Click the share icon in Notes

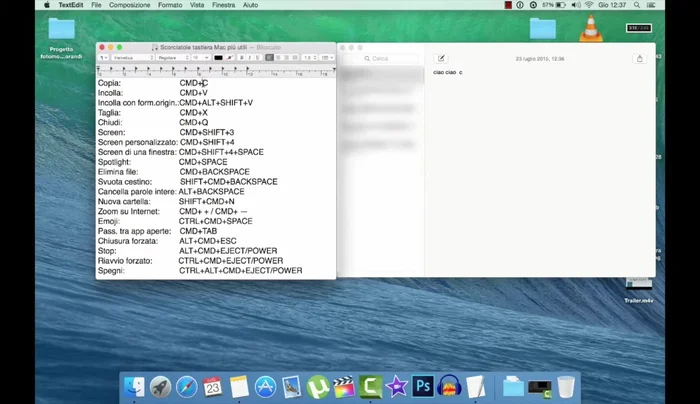pos(639,59)
